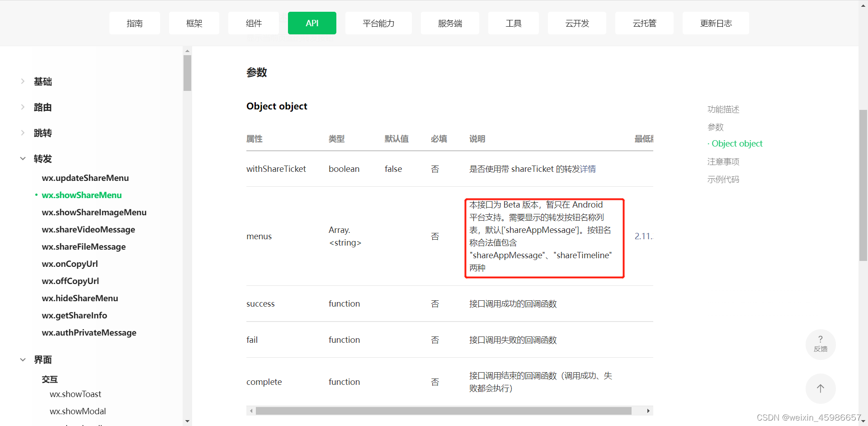Open the 组件 tab

tap(254, 23)
